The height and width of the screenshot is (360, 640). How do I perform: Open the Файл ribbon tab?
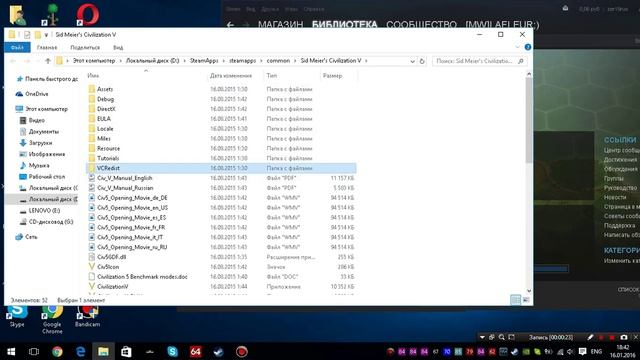(17, 47)
